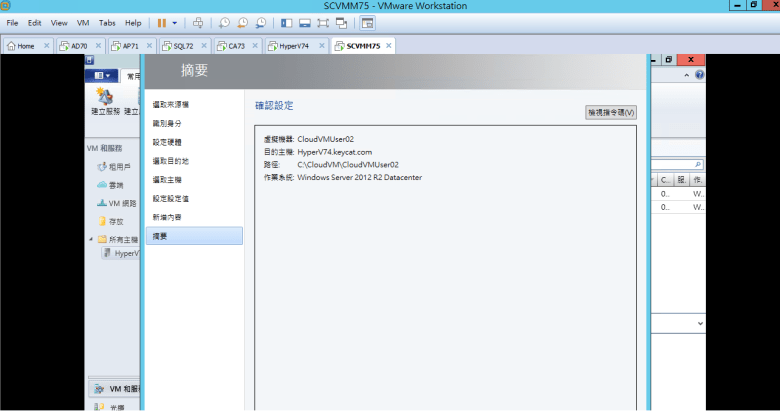Click the SCVMM help icon
Screen dimensions: 780x411
tap(700, 76)
